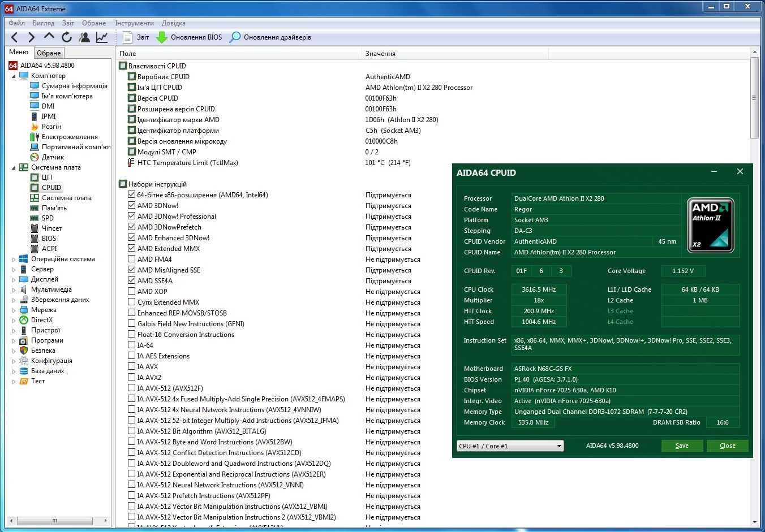Expand Операційна система node

(14, 259)
